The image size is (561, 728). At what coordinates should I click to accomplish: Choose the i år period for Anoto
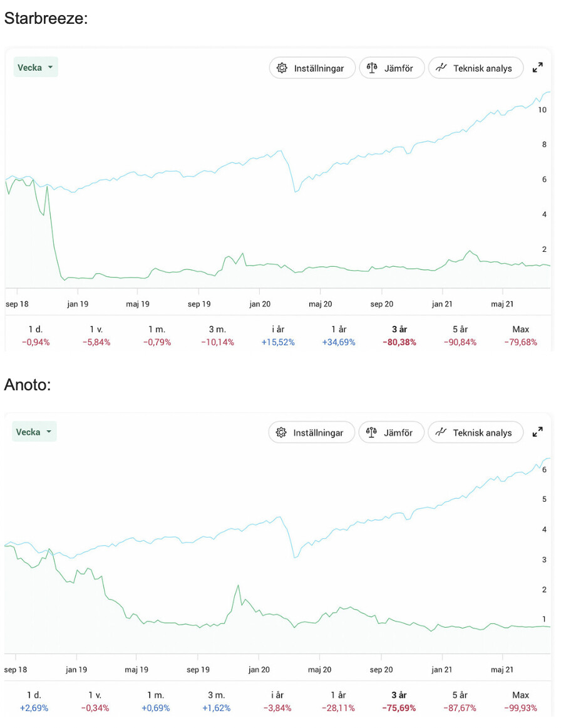coord(277,702)
